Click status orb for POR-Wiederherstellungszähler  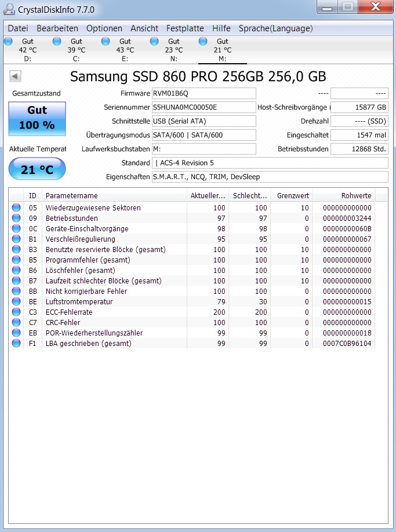pyautogui.click(x=16, y=333)
